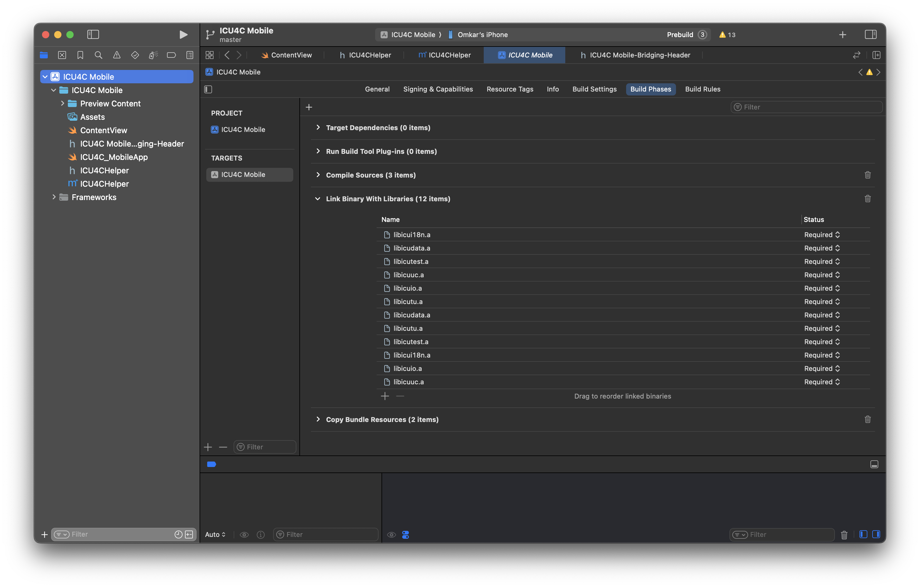
Task: Open the Source Control navigator icon
Action: click(x=62, y=55)
